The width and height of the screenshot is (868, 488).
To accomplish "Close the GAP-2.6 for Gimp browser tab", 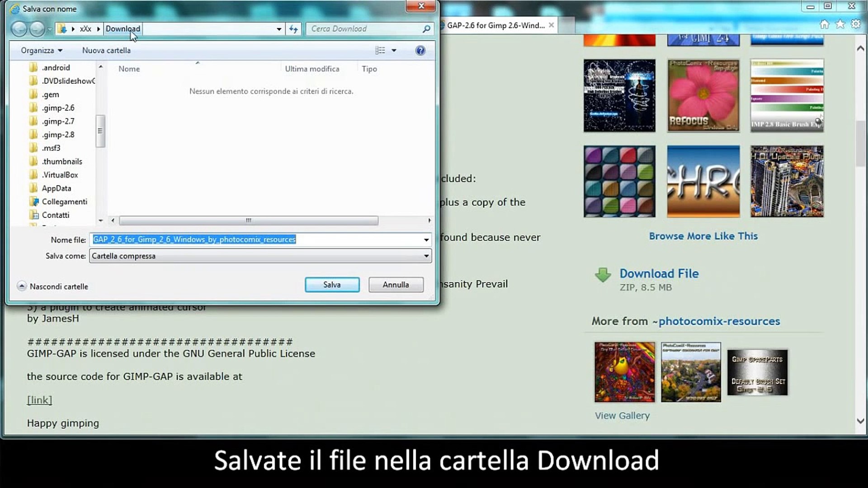I will pos(551,25).
